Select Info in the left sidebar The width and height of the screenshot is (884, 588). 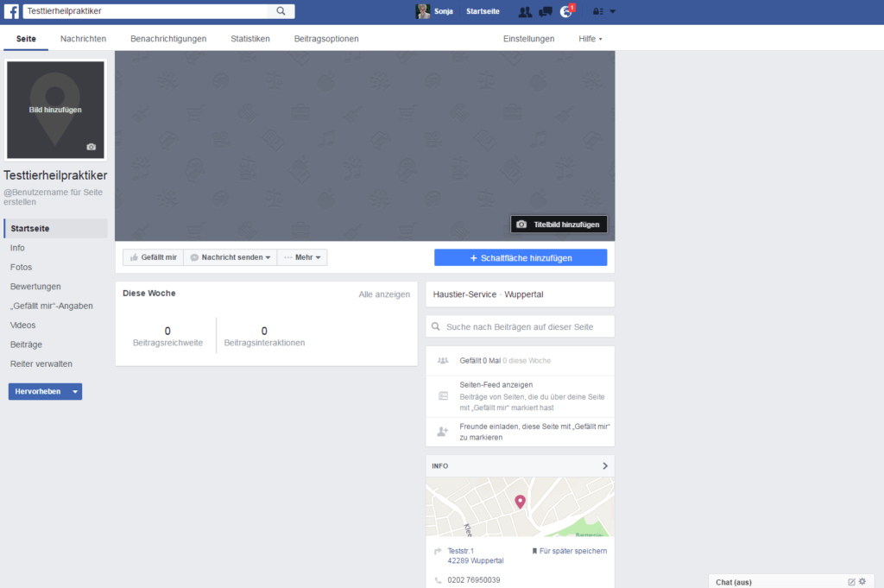(17, 248)
